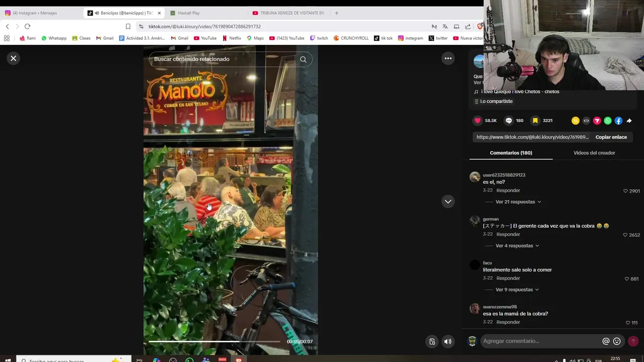This screenshot has height=362, width=644.
Task: Expand Ver 4 respuestas
Action: 517,246
